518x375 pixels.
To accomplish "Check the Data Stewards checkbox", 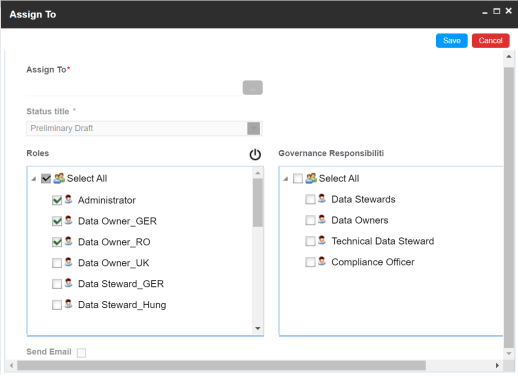I will (x=310, y=199).
